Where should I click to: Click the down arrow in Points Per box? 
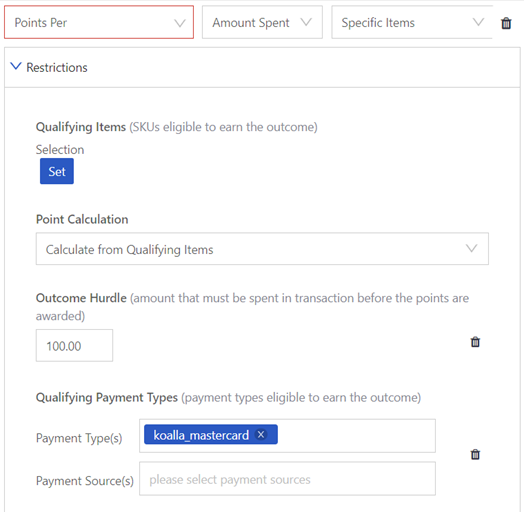[180, 23]
